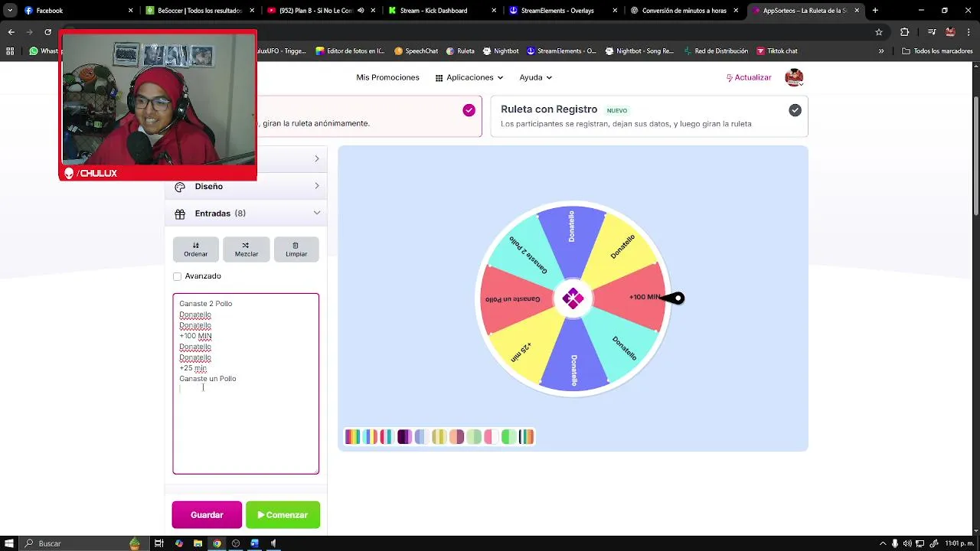Open Copilot icon in taskbar
980x551 pixels.
pos(178,543)
